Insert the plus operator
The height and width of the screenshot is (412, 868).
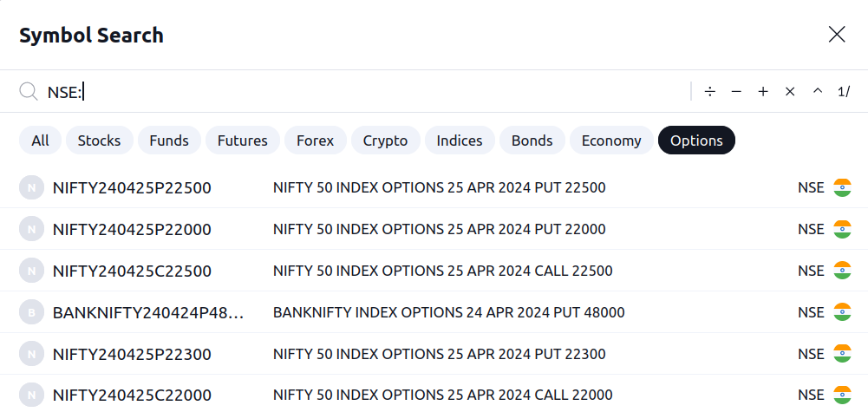coord(763,91)
